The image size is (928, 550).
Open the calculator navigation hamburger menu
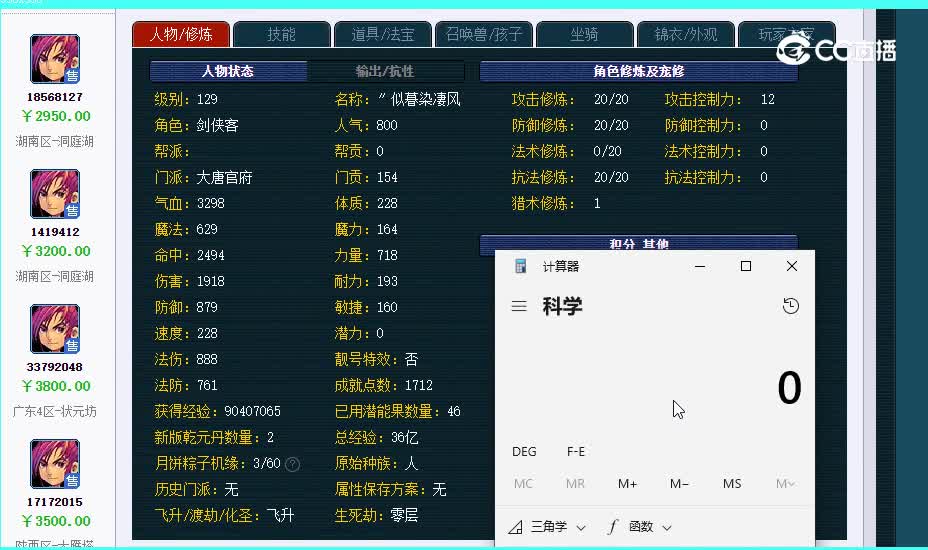519,306
